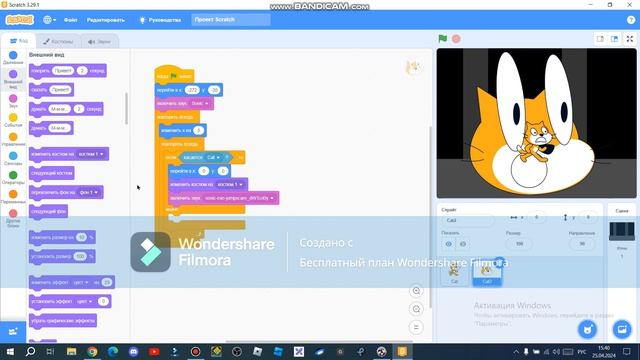Select the Движение blocks category
The height and width of the screenshot is (360, 640).
(x=13, y=58)
